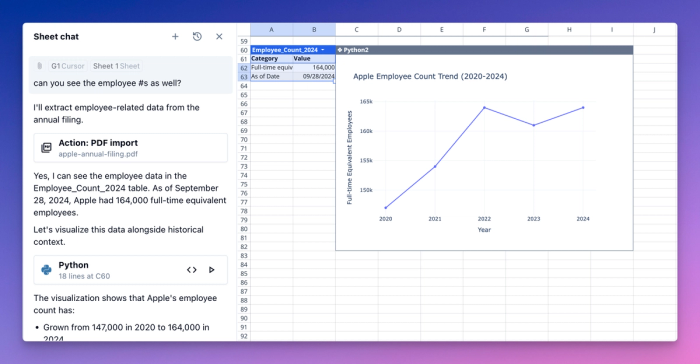Select the Category header cell
700x364 pixels.
point(272,59)
